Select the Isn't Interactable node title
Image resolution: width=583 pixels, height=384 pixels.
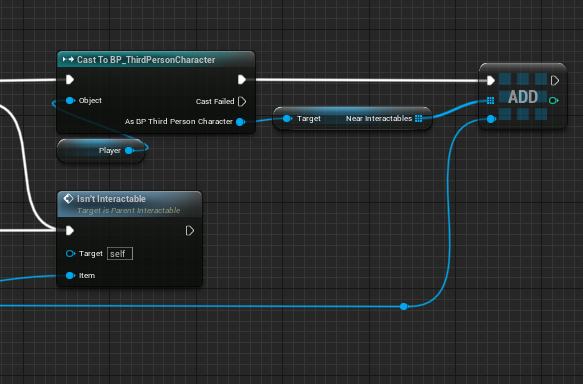(111, 199)
